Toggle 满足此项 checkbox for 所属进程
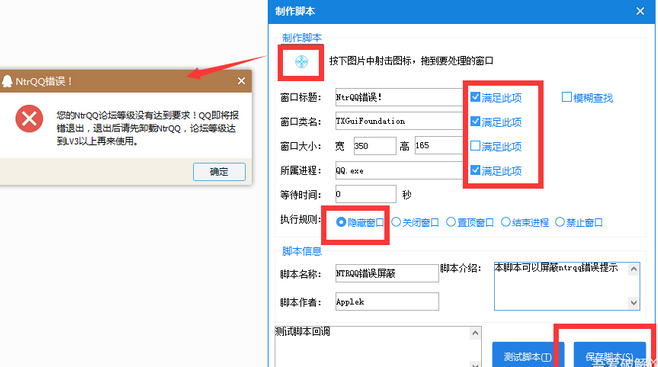This screenshot has height=367, width=658. point(475,170)
